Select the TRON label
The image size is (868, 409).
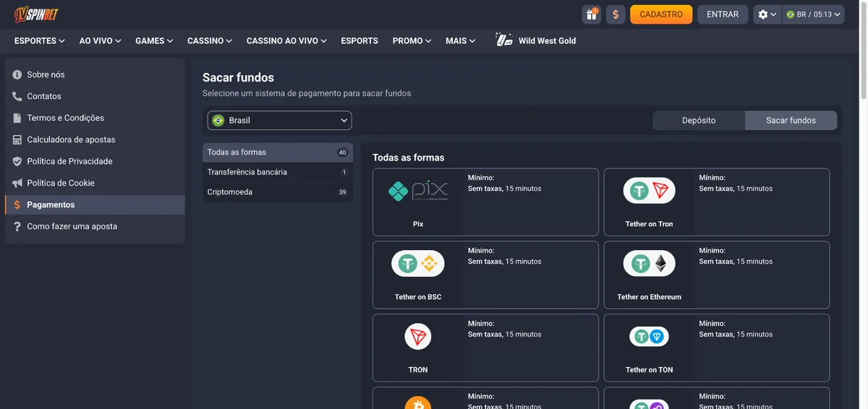click(x=418, y=370)
